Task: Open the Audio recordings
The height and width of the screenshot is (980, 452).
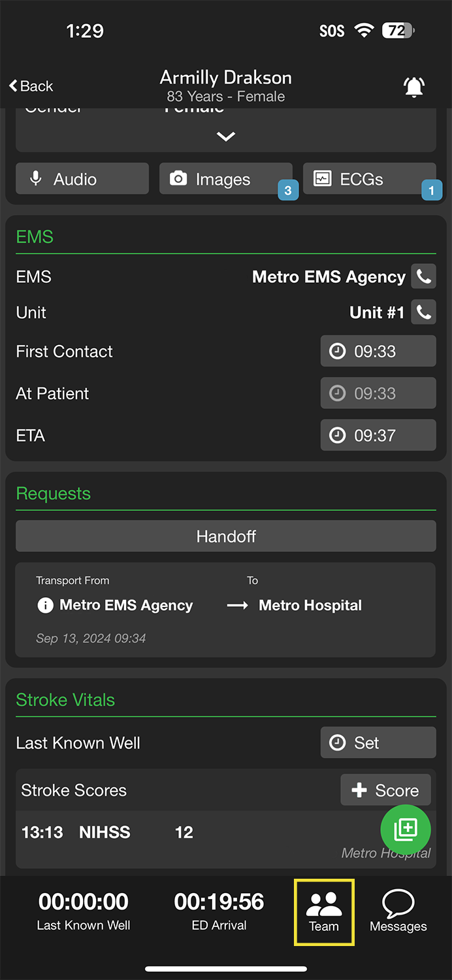Action: point(82,179)
